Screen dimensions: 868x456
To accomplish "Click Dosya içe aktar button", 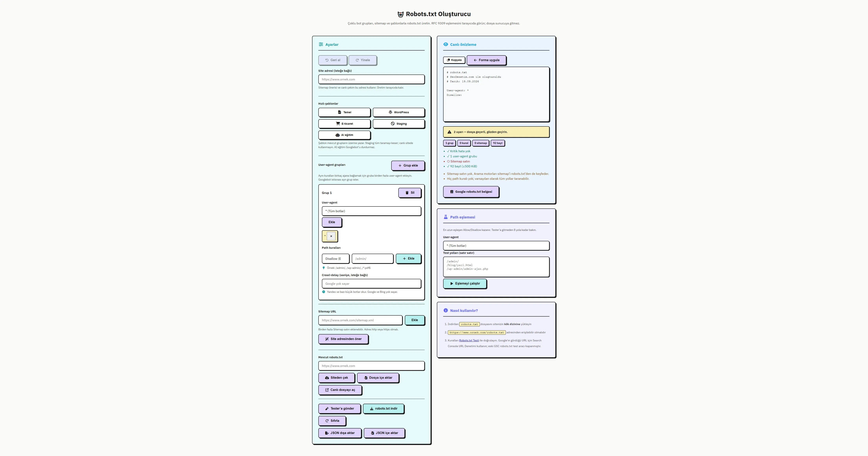I will [378, 378].
